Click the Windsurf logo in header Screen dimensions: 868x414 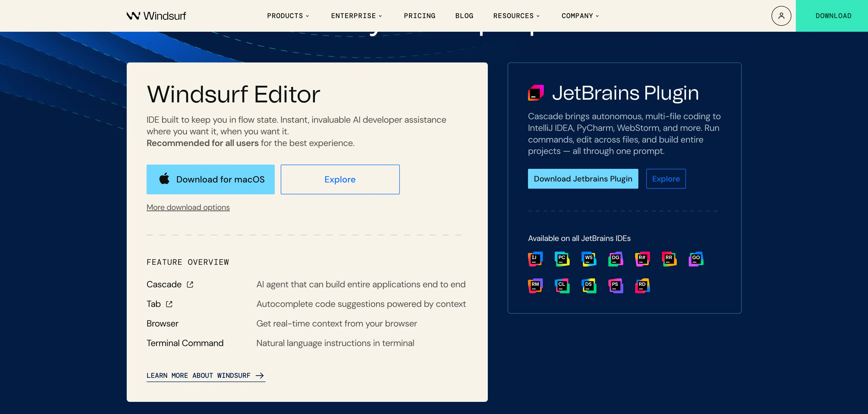156,16
